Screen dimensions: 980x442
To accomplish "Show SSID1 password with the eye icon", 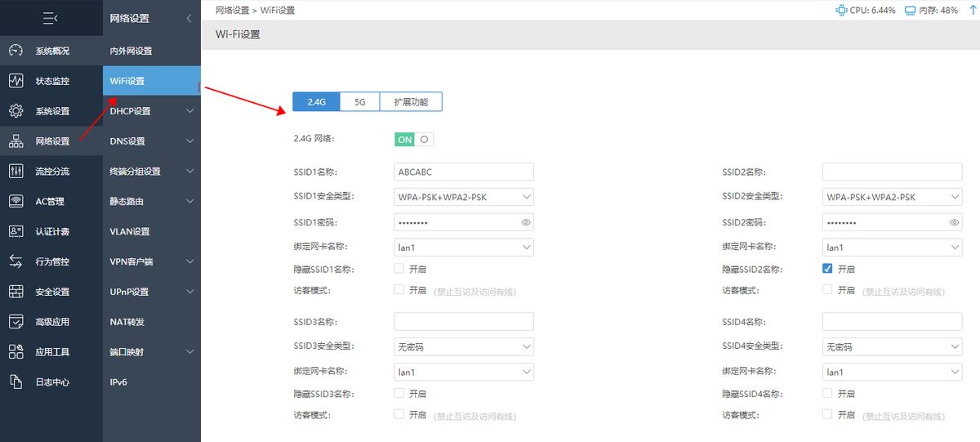I will [526, 222].
